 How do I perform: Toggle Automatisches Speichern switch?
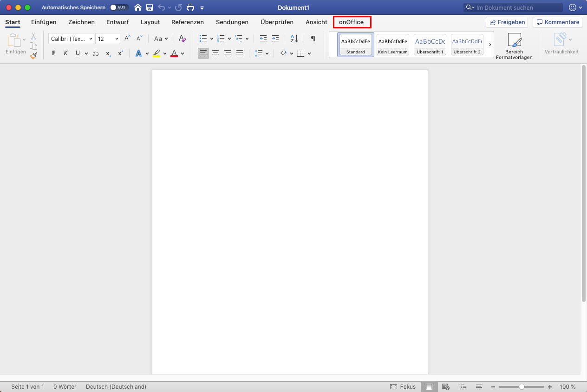point(119,7)
